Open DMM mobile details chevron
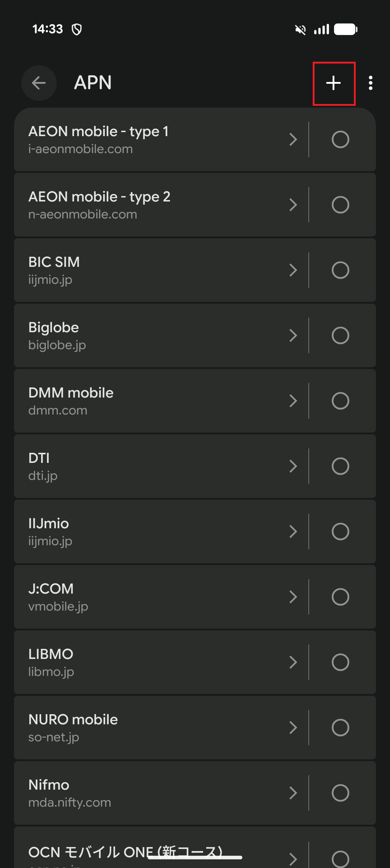Image resolution: width=390 pixels, height=868 pixels. 293,401
